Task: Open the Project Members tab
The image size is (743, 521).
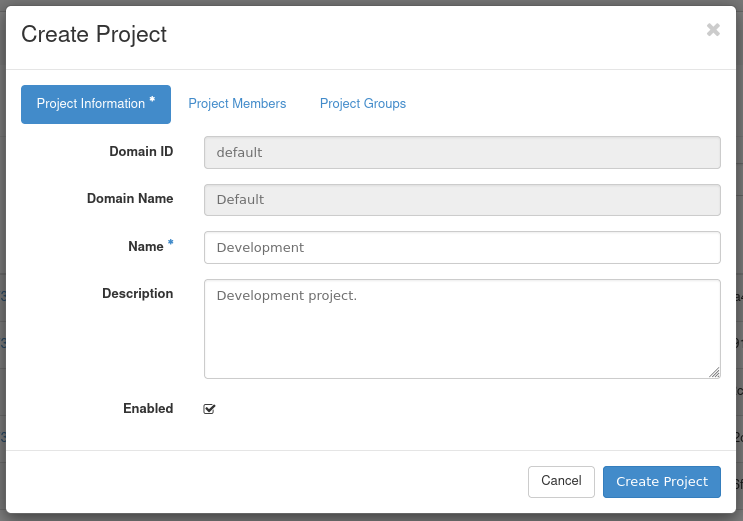Action: [x=237, y=104]
